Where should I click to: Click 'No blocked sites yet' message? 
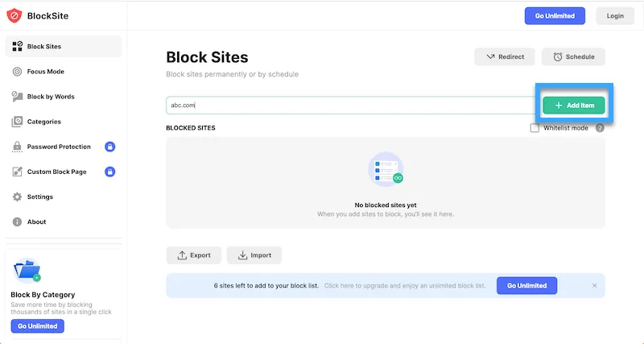click(386, 205)
